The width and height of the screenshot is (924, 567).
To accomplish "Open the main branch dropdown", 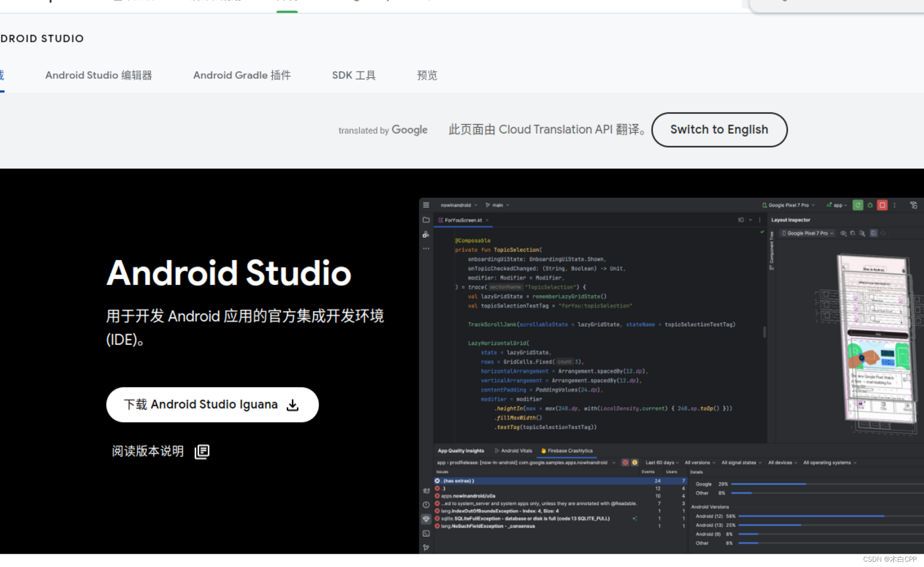I will (498, 205).
